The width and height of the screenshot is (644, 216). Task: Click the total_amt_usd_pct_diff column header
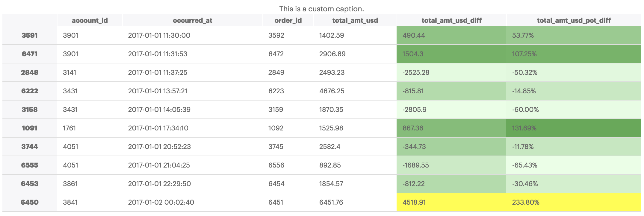574,20
